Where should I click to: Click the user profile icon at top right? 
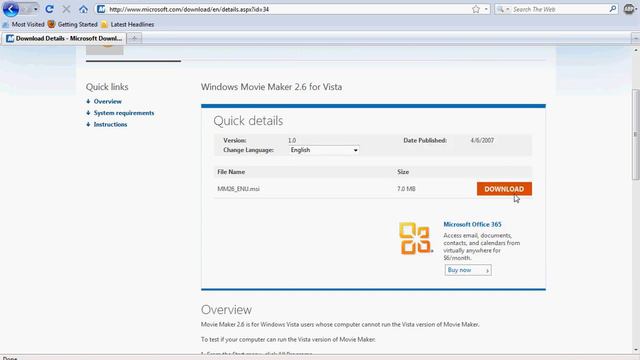[x=629, y=9]
